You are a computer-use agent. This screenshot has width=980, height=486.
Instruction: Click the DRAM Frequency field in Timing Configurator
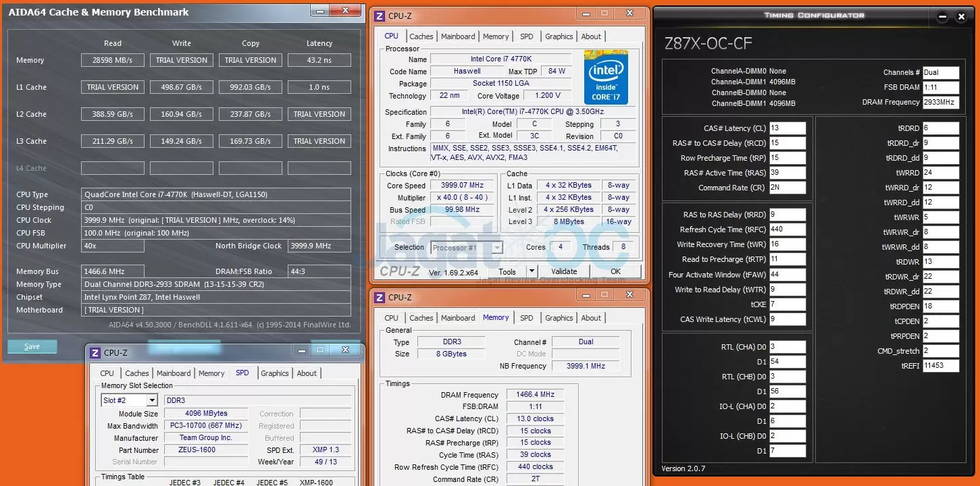click(940, 103)
